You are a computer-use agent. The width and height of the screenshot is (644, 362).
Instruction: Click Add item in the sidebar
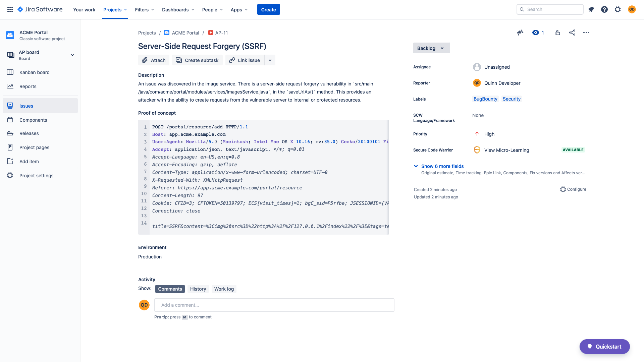[40, 162]
